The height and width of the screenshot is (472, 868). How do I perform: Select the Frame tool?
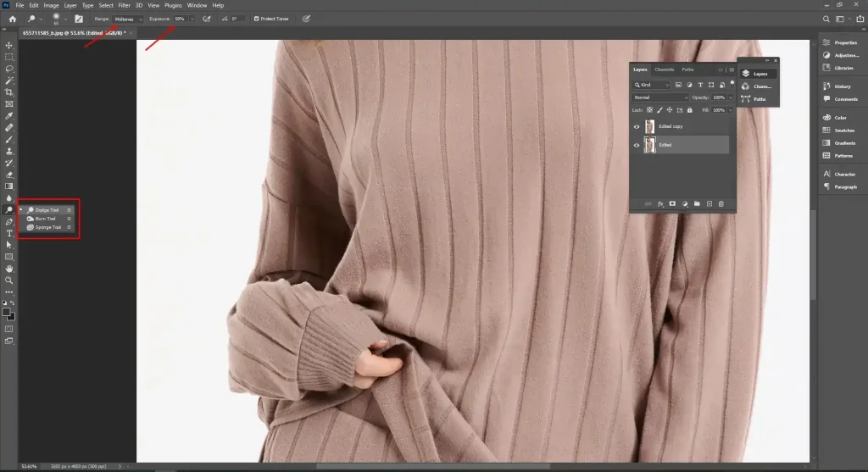pyautogui.click(x=8, y=104)
